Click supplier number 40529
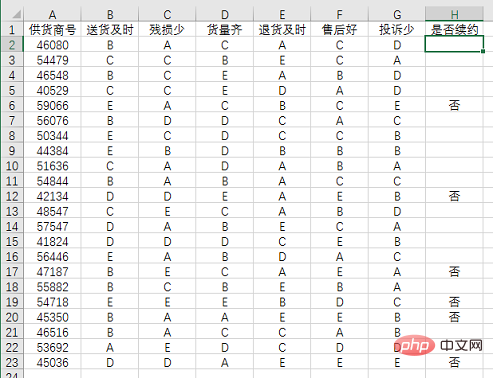 tap(52, 91)
